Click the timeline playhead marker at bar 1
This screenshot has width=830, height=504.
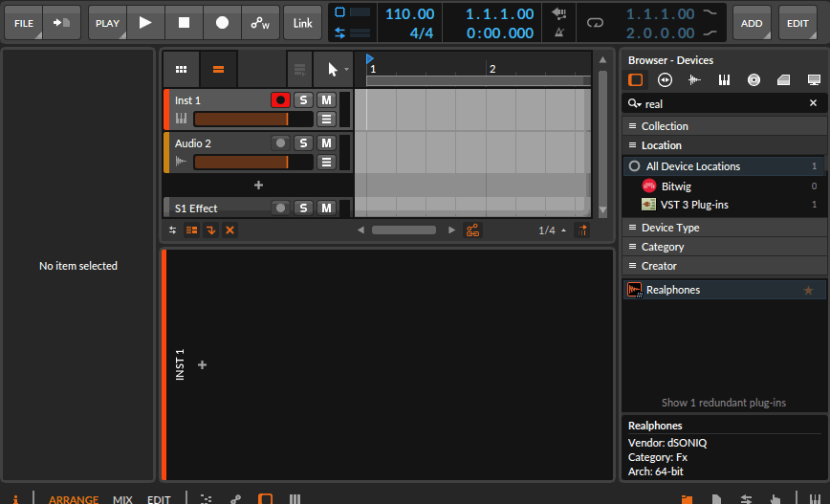click(369, 58)
